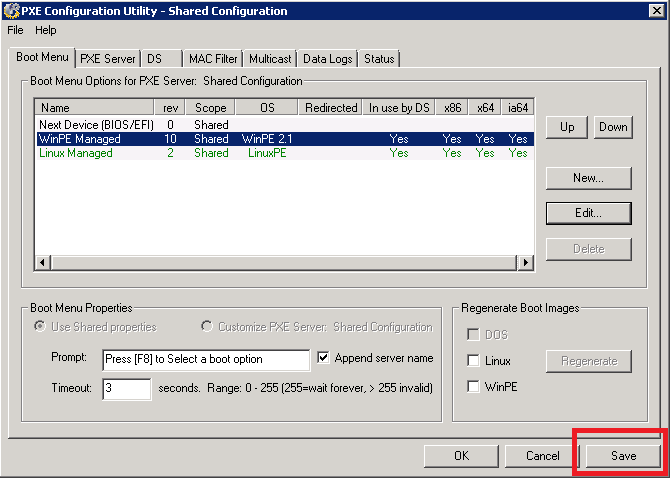Open the Help menu
The image size is (670, 478).
(46, 30)
